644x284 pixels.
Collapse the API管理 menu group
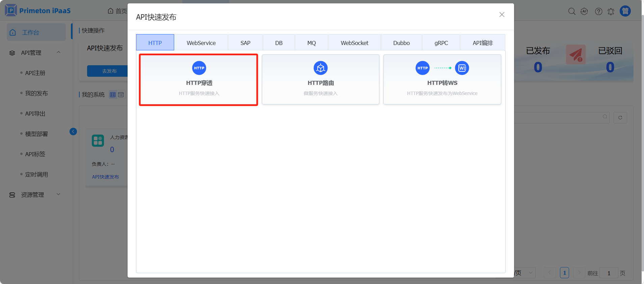(58, 52)
